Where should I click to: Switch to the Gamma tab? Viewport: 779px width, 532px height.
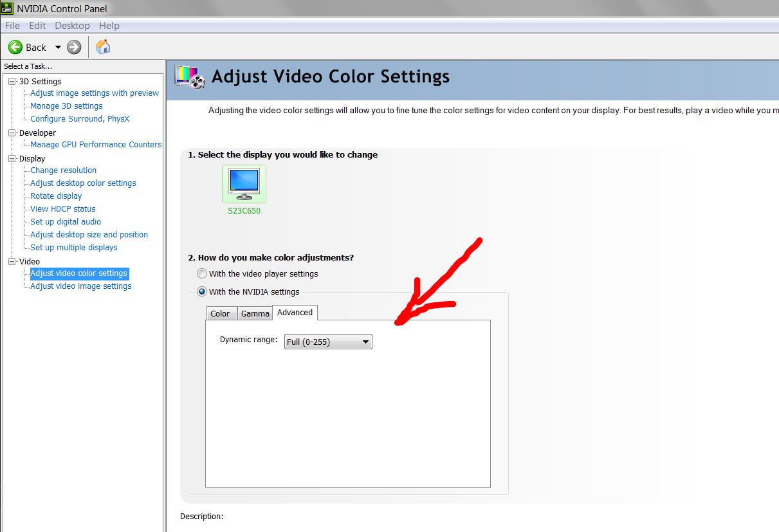click(255, 313)
